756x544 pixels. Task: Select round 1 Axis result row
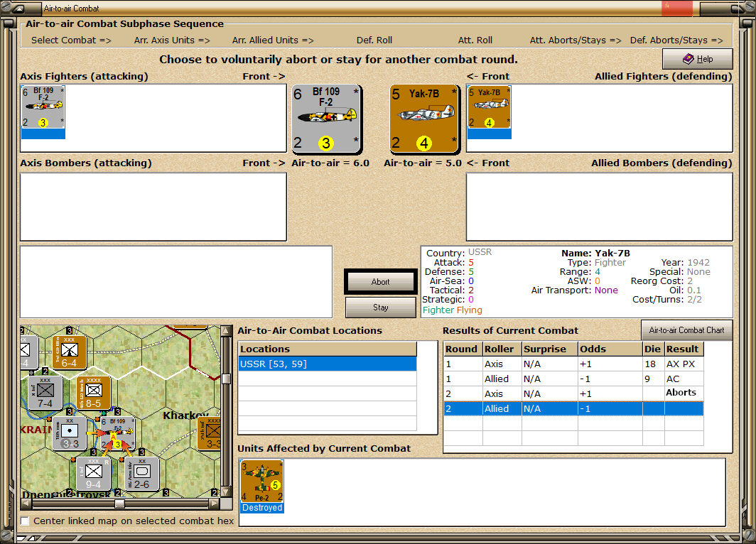573,364
